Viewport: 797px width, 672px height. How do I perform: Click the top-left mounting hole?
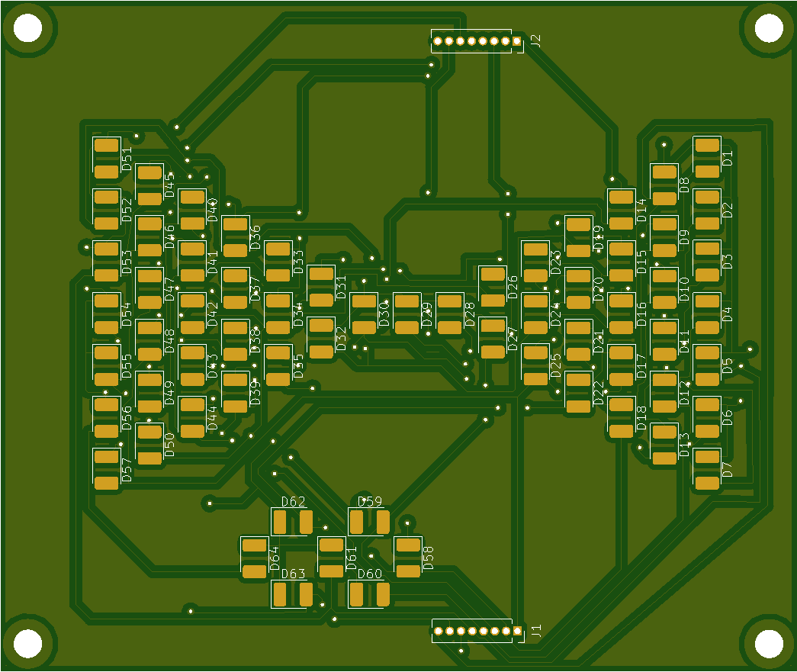(28, 28)
